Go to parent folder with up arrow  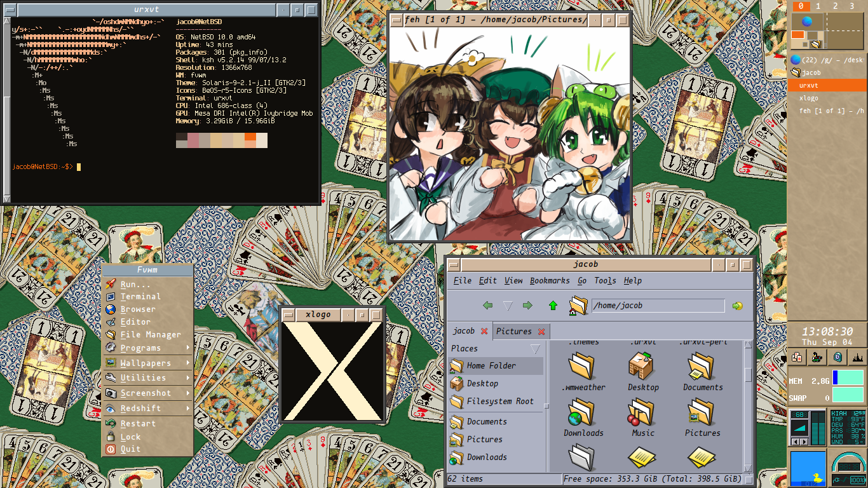[553, 306]
